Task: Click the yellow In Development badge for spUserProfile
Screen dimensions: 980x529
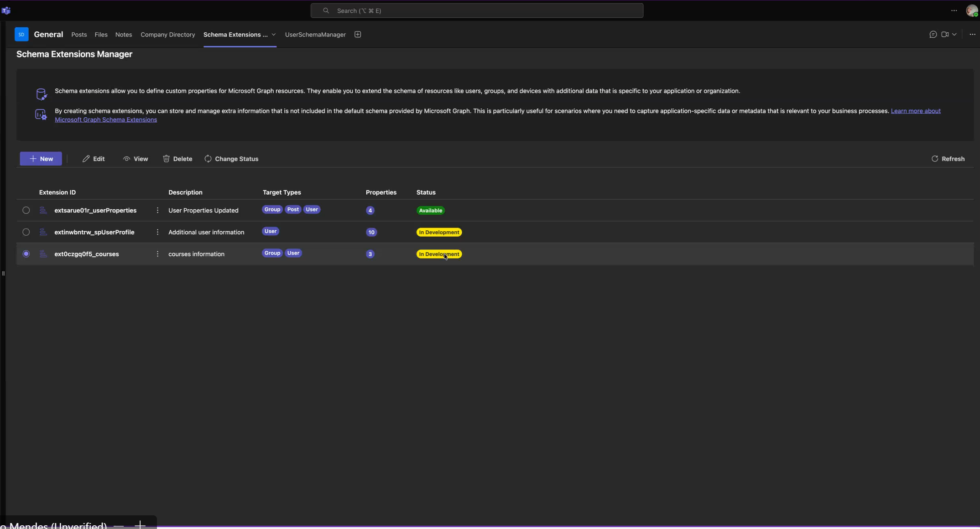Action: click(x=438, y=232)
